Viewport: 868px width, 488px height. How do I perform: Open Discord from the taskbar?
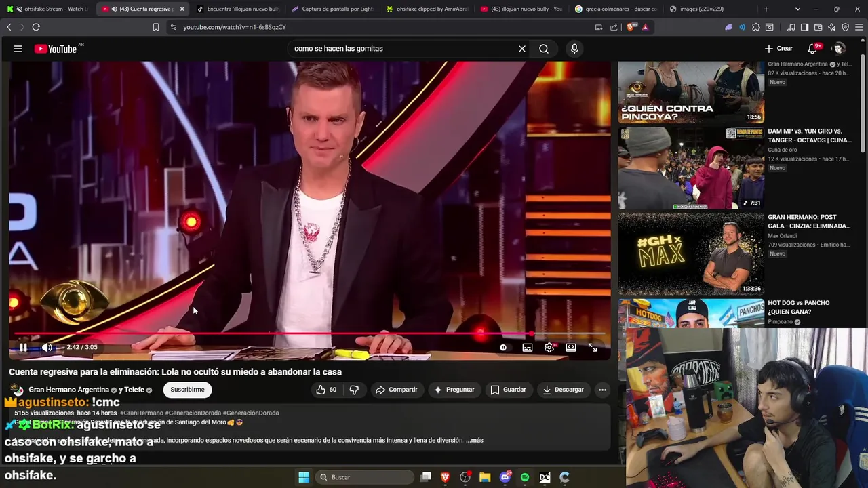click(505, 477)
